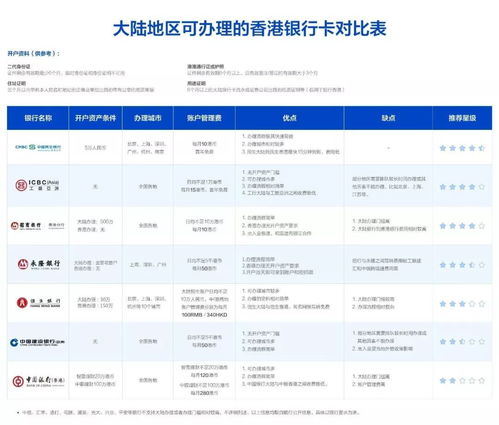Click the 优点 column header
The image size is (499, 425).
(289, 118)
